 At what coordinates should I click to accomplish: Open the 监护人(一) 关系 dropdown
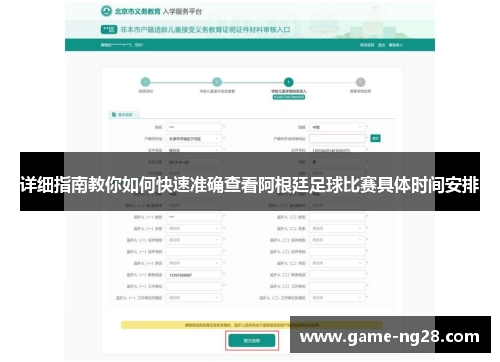pos(194,229)
